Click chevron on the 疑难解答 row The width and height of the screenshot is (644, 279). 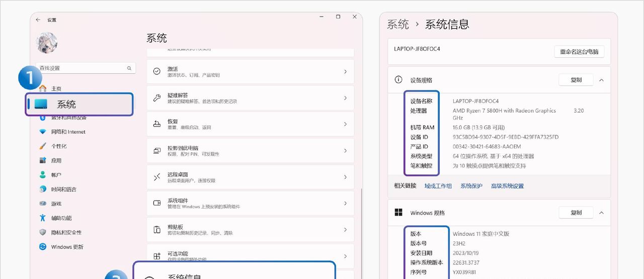(345, 98)
